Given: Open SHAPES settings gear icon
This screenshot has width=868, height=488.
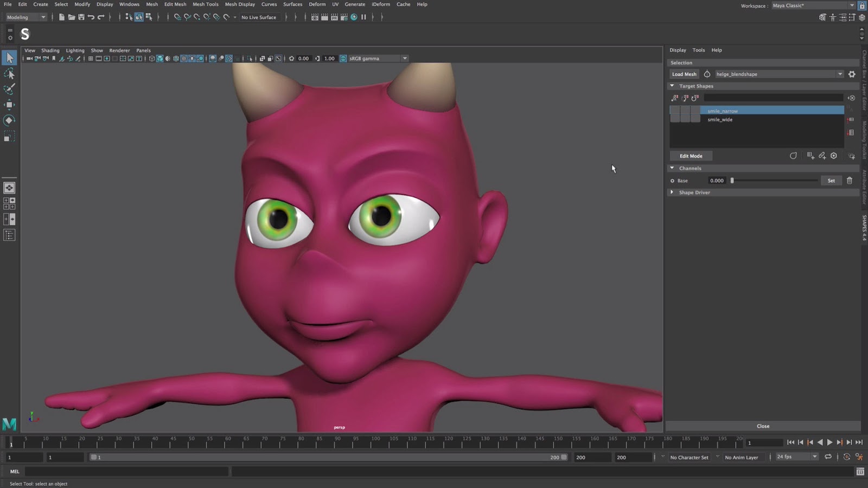Looking at the screenshot, I should 852,74.
